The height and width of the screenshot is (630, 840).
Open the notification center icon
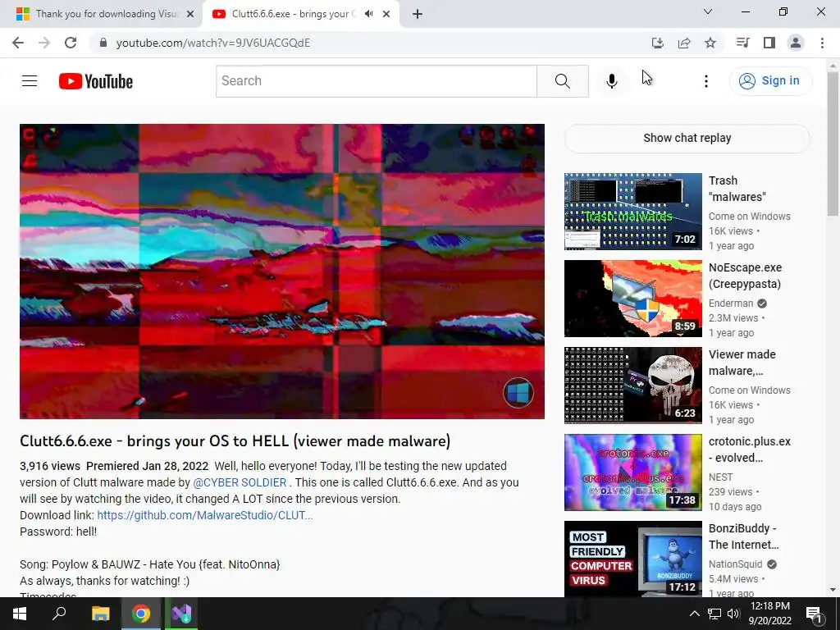coord(814,614)
